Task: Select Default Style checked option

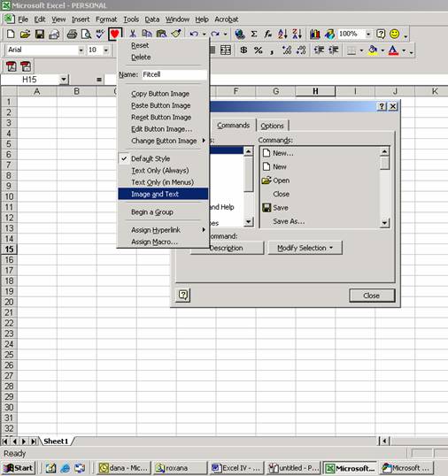Action: 163,158
